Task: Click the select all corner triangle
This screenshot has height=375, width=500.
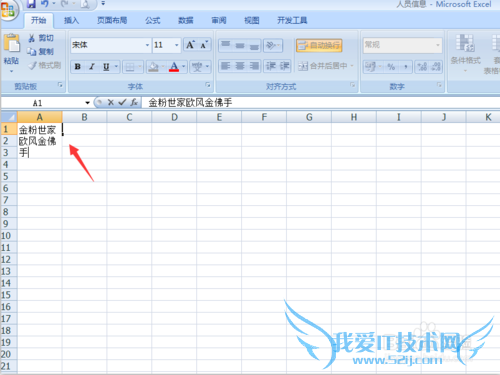Action: pyautogui.click(x=9, y=117)
